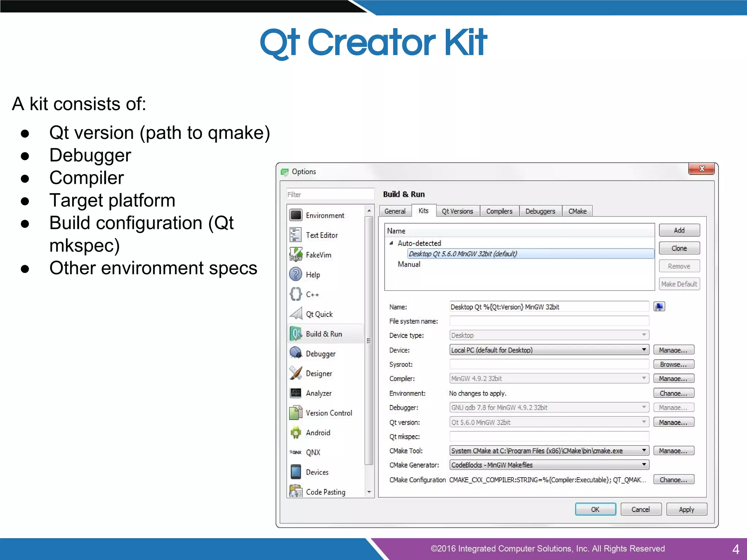747x560 pixels.
Task: Collapse the Auto-detected kits group
Action: pos(391,243)
